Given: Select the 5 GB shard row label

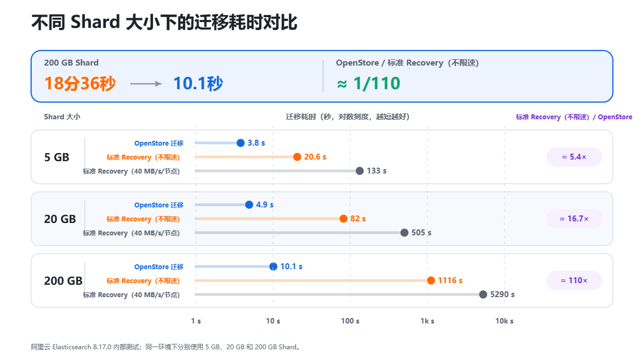Looking at the screenshot, I should click(57, 157).
